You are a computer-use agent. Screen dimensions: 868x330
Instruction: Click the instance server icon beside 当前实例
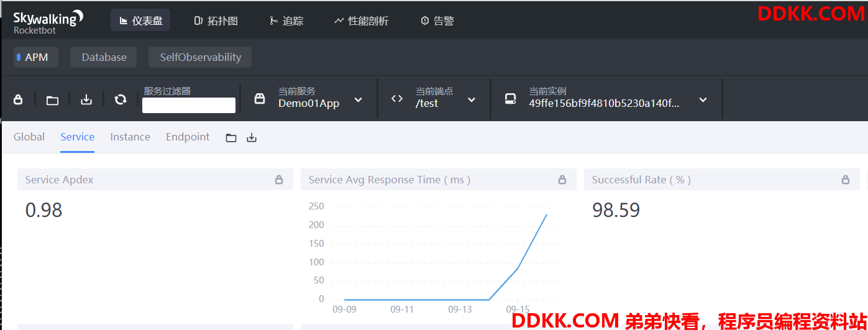click(510, 98)
